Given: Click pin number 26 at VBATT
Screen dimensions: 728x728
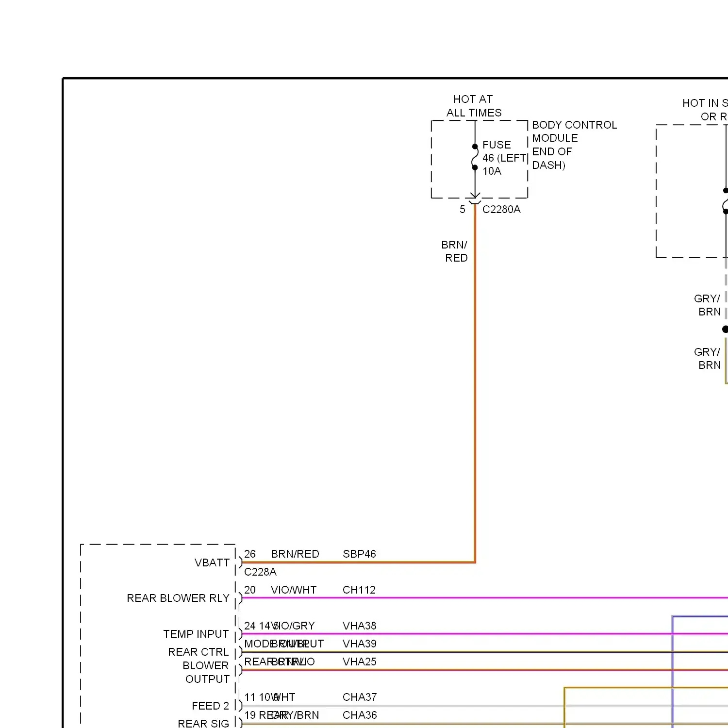Looking at the screenshot, I should coord(250,554).
